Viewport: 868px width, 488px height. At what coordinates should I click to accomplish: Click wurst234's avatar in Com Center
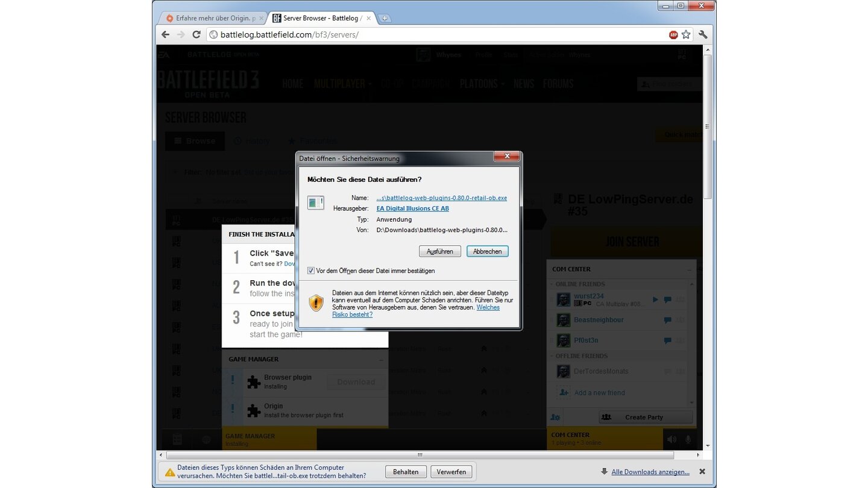[x=563, y=299]
